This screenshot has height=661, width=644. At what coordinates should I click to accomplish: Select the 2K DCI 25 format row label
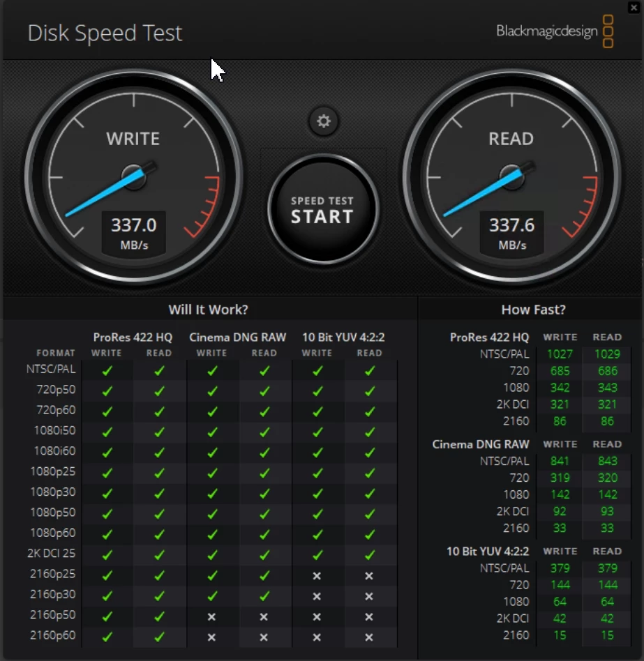[x=52, y=553]
